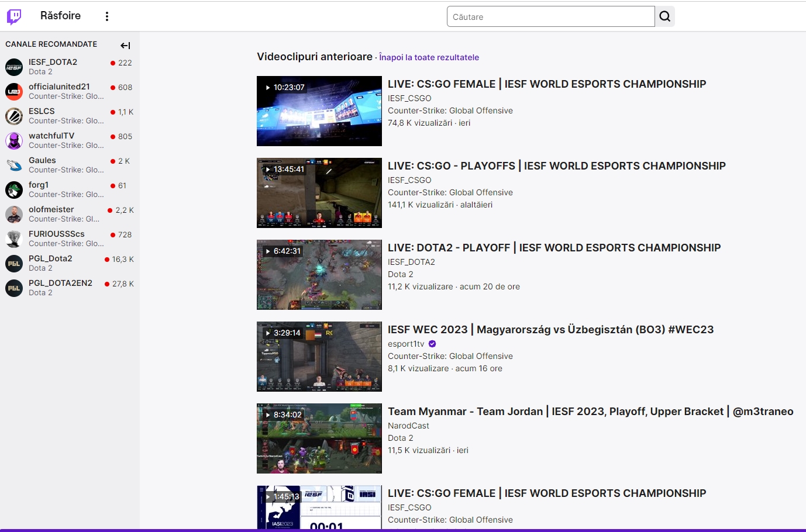Visit IESF_CSGO channel under 1:45:13 video
The width and height of the screenshot is (806, 532).
[x=409, y=507]
